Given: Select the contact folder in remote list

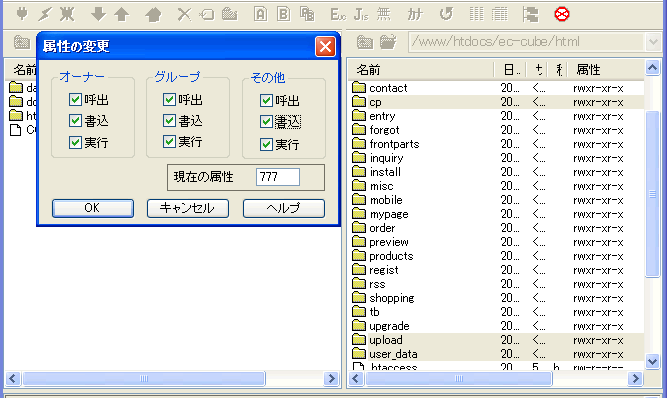Looking at the screenshot, I should click(388, 88).
